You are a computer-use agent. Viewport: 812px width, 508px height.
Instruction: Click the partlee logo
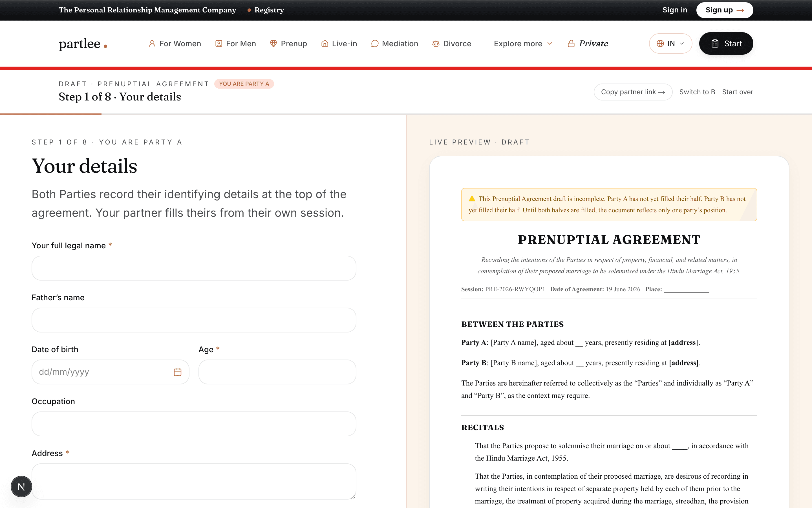(83, 44)
